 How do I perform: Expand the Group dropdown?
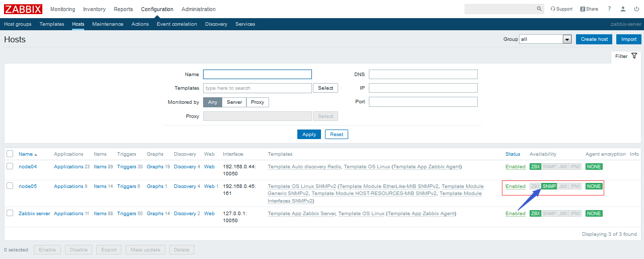pos(566,39)
